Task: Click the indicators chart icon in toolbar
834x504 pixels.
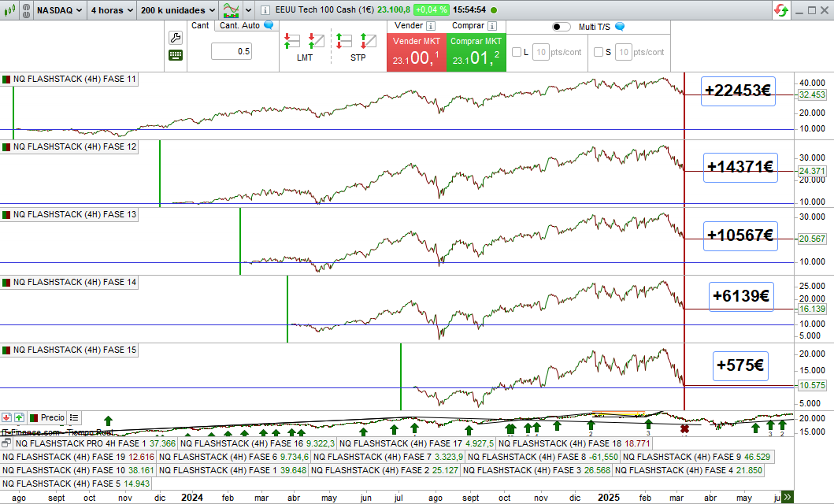Action: point(232,10)
